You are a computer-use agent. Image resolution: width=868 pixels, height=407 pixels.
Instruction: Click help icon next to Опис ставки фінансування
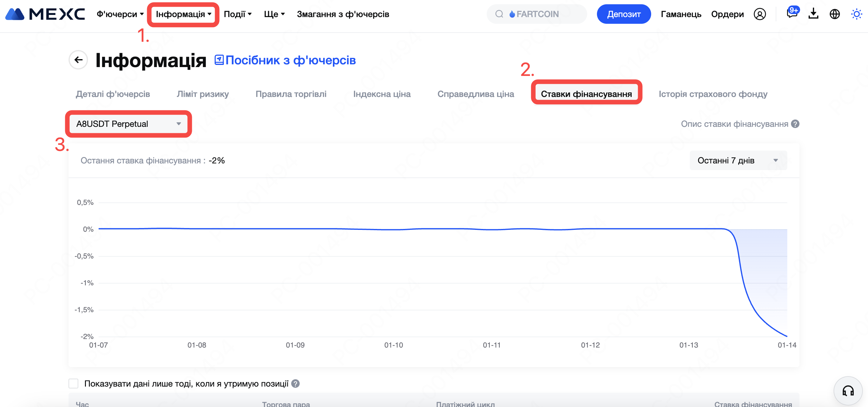[x=795, y=124]
